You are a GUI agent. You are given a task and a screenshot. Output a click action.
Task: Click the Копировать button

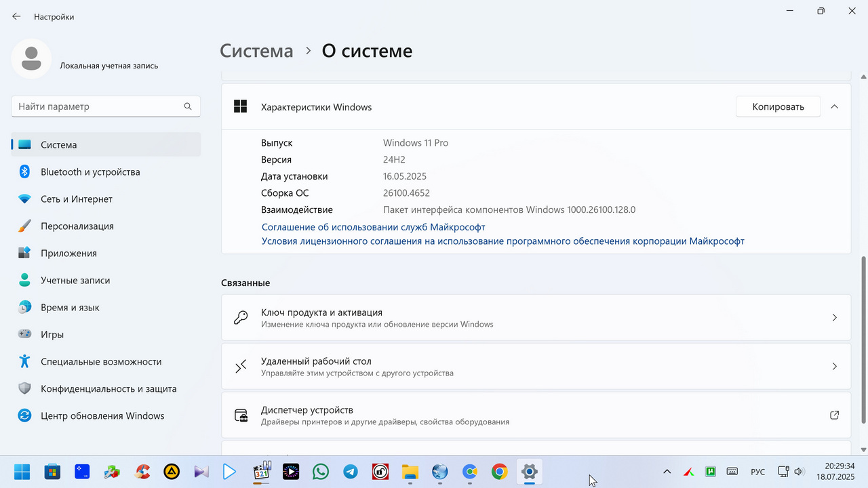pyautogui.click(x=778, y=106)
